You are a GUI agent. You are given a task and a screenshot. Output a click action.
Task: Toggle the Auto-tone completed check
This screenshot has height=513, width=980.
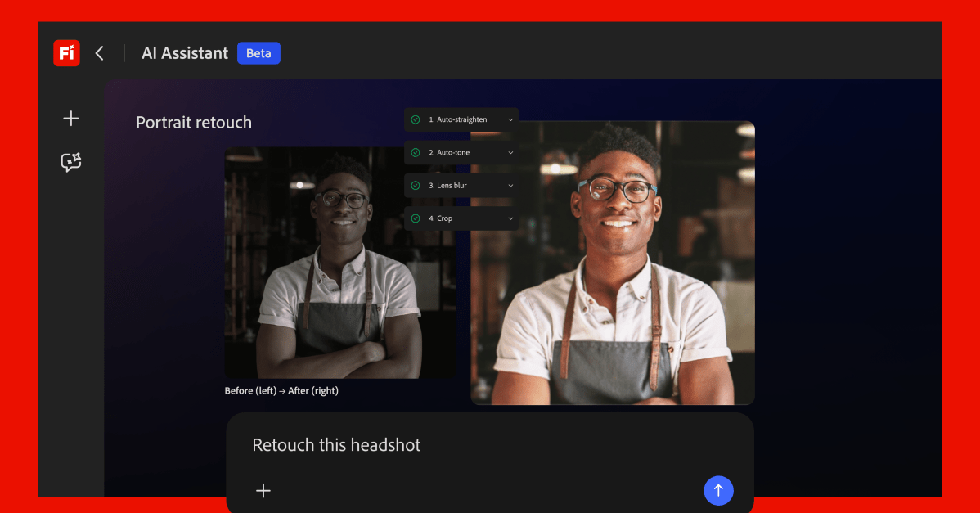(416, 152)
